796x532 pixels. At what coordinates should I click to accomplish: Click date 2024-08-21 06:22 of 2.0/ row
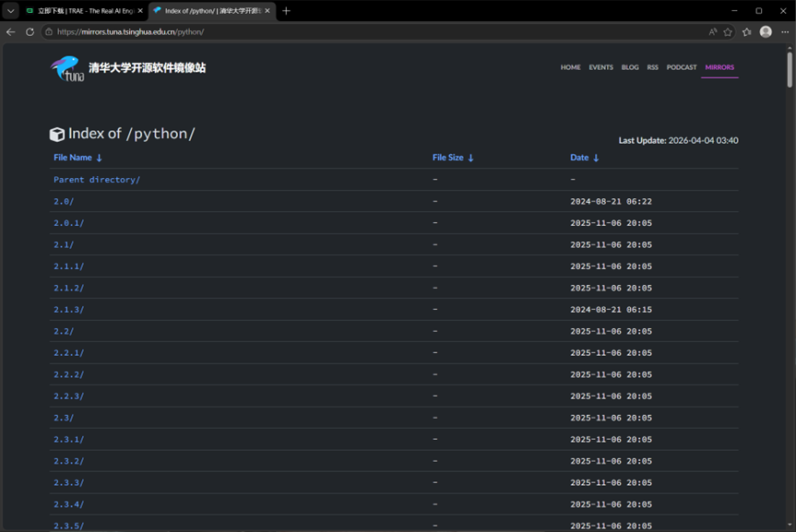coord(611,202)
